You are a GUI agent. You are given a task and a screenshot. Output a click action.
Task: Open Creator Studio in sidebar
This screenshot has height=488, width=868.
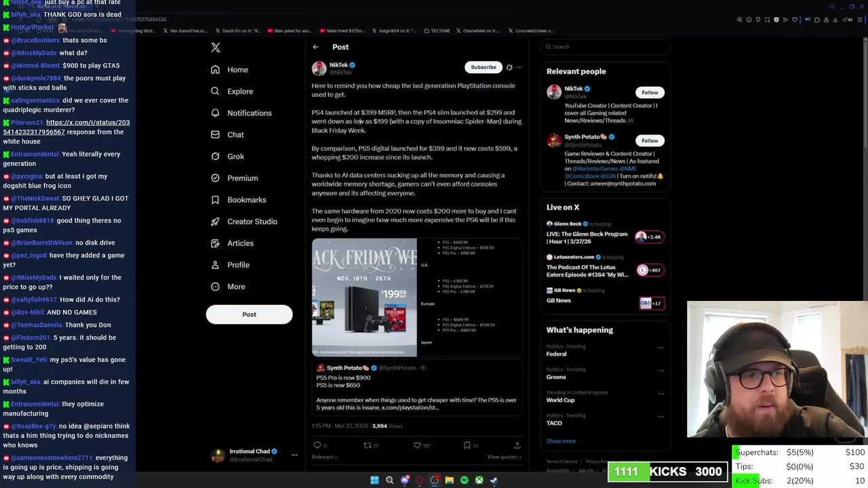(x=243, y=222)
